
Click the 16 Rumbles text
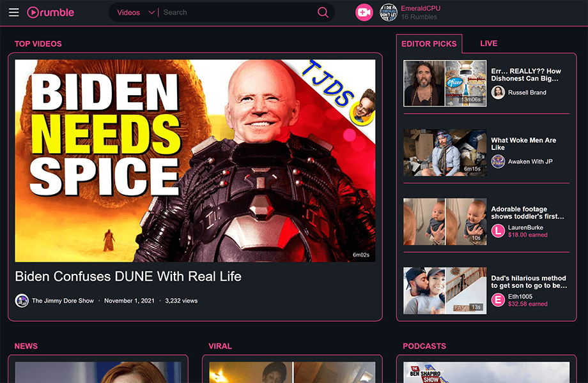[x=419, y=17]
